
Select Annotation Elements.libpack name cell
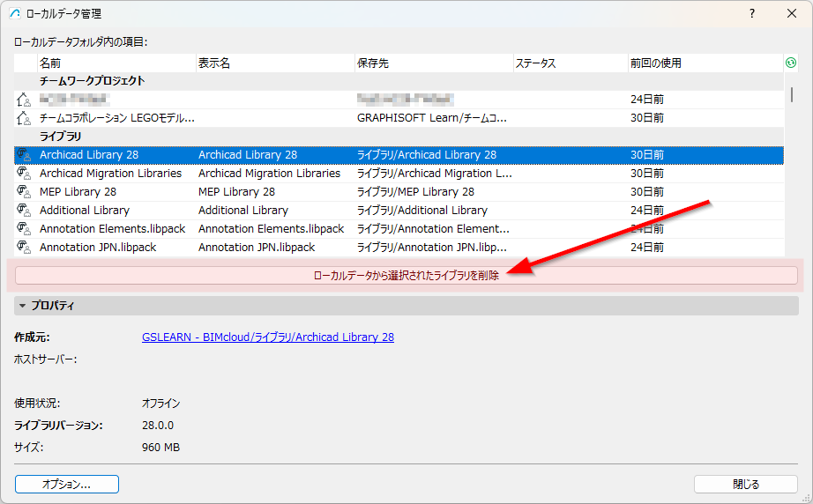pyautogui.click(x=113, y=228)
